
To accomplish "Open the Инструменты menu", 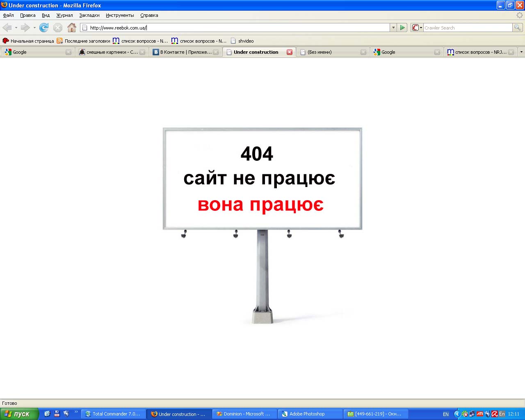I will tap(120, 15).
